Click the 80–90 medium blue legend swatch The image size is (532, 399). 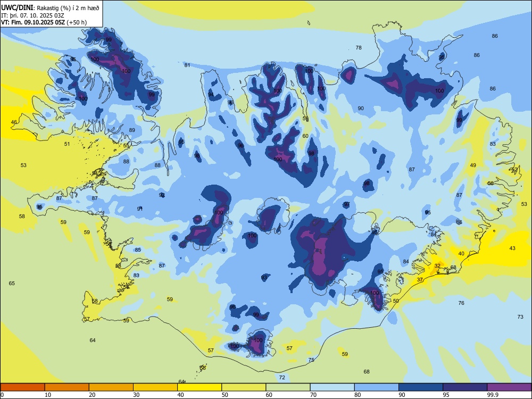[377, 387]
